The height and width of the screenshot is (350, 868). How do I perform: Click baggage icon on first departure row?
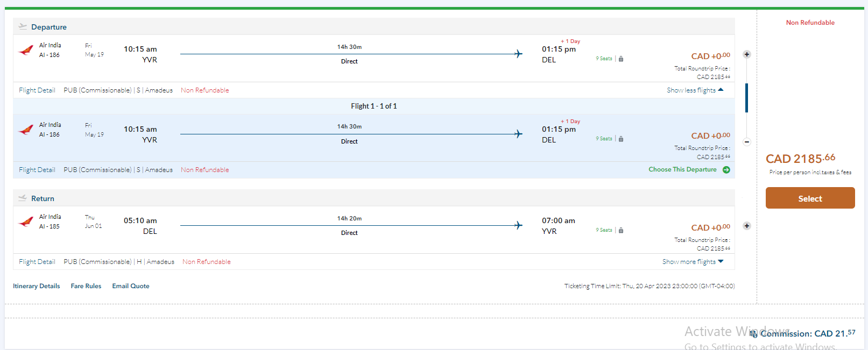click(x=621, y=59)
